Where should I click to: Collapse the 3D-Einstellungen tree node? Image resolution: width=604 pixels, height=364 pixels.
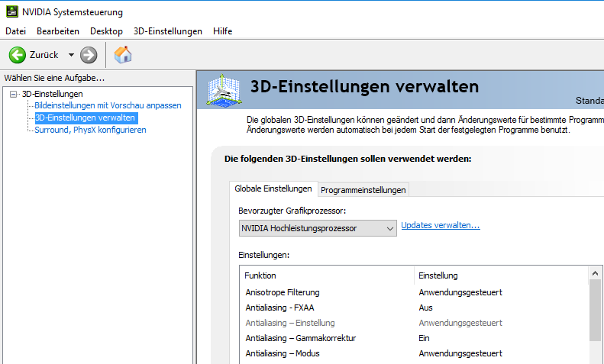14,94
